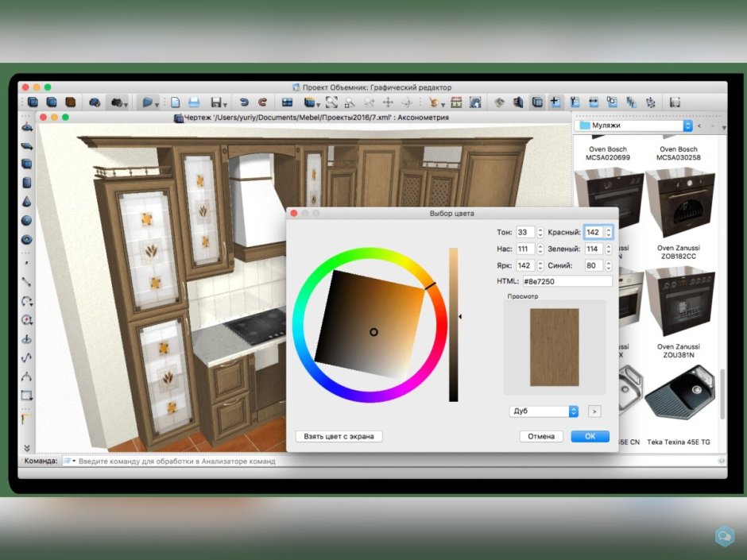Viewport: 747px width, 560px height.
Task: Click the cash register store icon in toolbar
Action: [x=456, y=102]
